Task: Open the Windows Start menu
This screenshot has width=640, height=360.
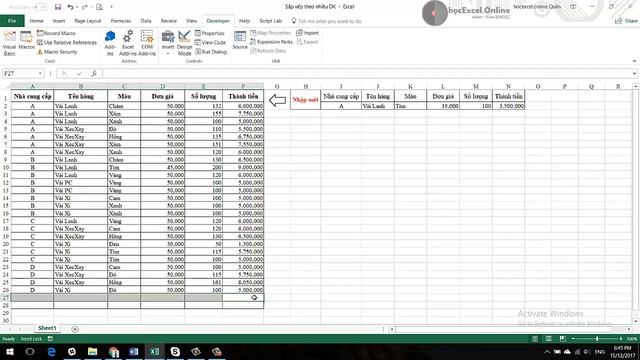Action: [9, 351]
